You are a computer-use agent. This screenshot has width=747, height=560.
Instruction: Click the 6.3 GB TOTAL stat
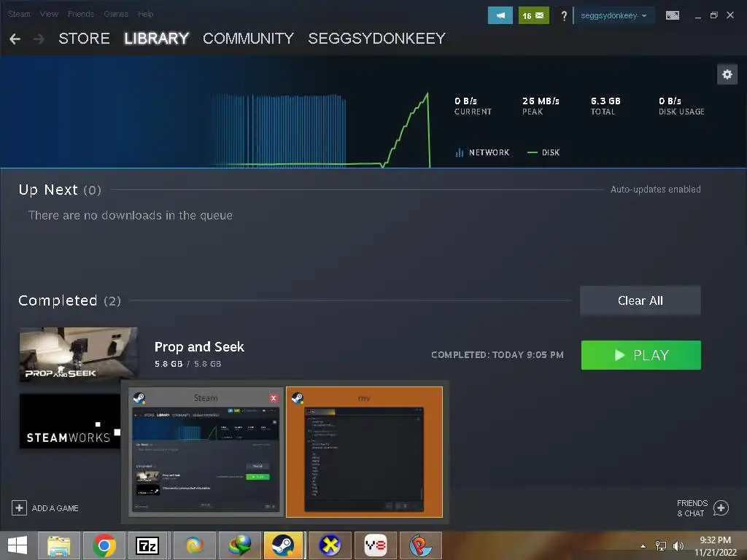(605, 106)
